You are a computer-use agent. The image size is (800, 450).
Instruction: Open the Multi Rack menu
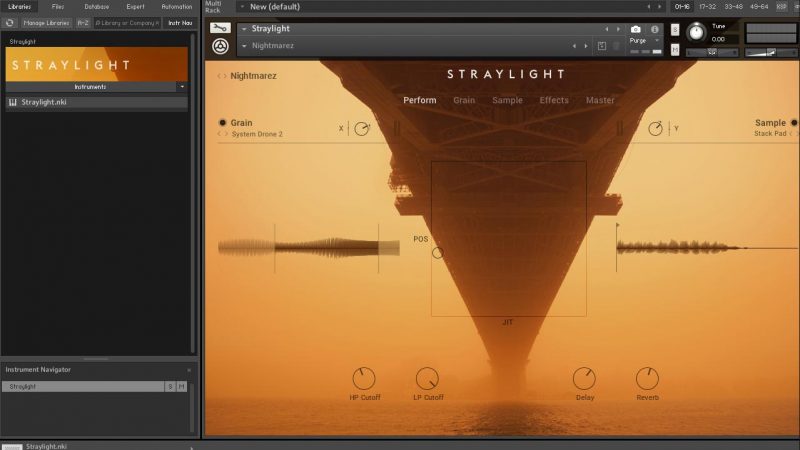click(213, 7)
